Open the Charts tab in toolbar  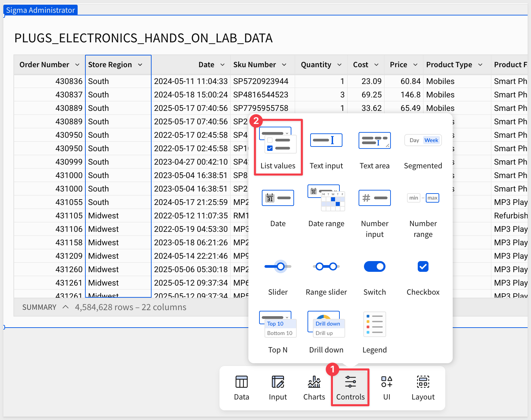coord(314,388)
